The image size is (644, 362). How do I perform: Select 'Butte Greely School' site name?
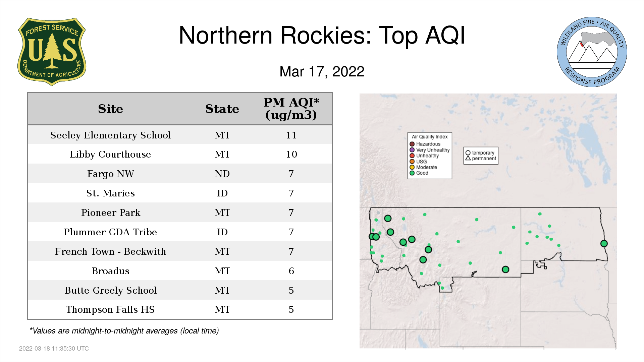click(110, 290)
